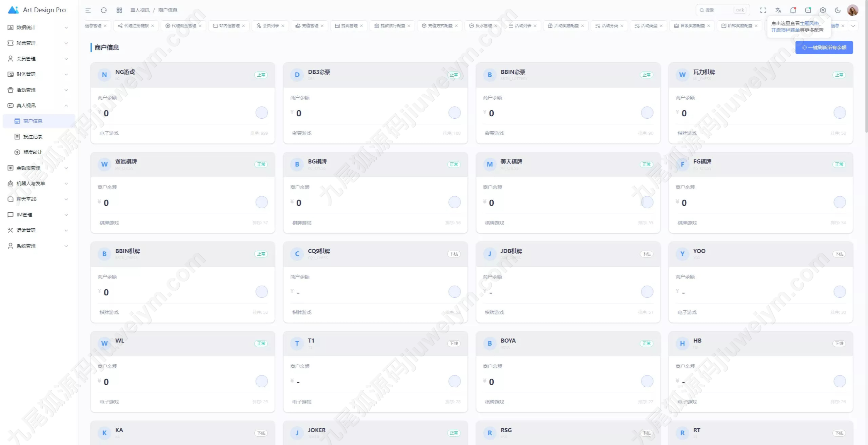
Task: Click the user avatar picture
Action: [x=853, y=10]
